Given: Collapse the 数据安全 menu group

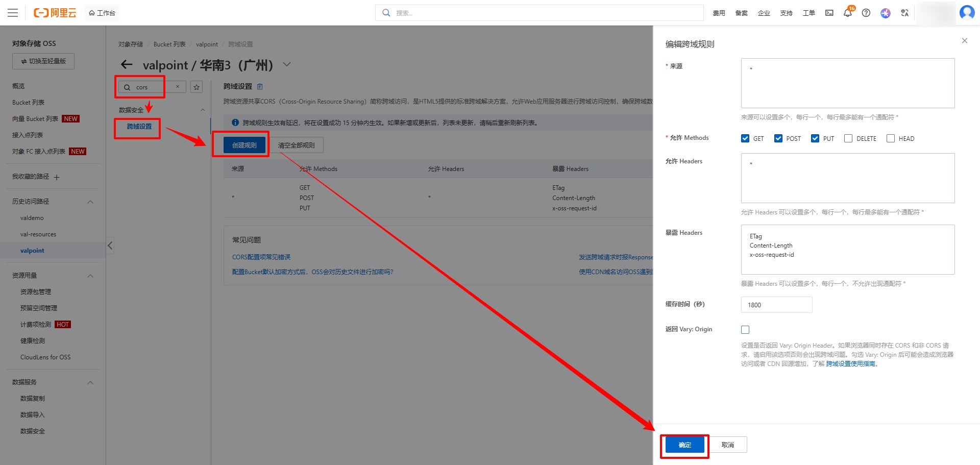Looking at the screenshot, I should 203,110.
